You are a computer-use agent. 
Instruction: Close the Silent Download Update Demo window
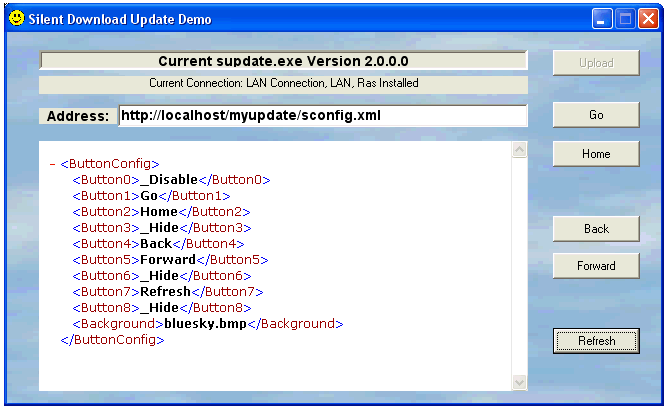pos(647,18)
